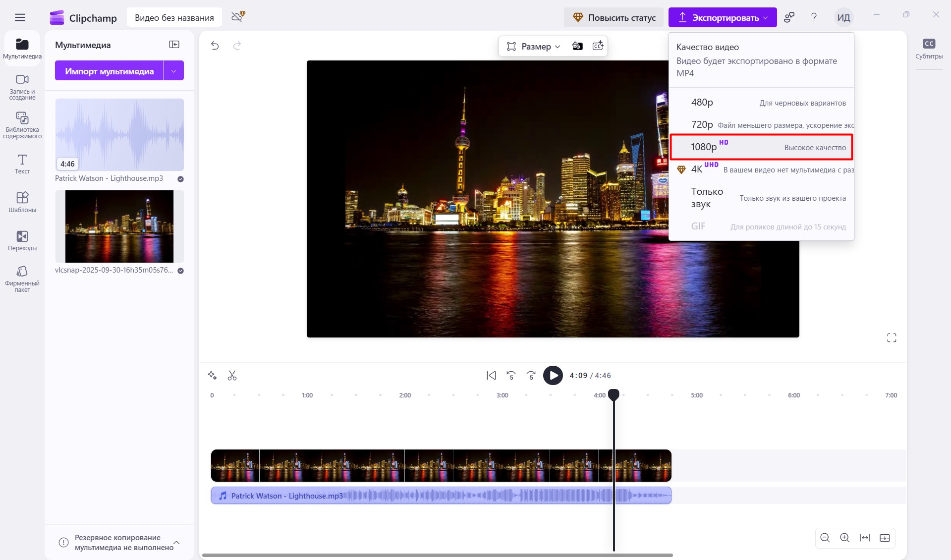Toggle fullscreen preview mode
This screenshot has height=560, width=951.
pos(892,338)
